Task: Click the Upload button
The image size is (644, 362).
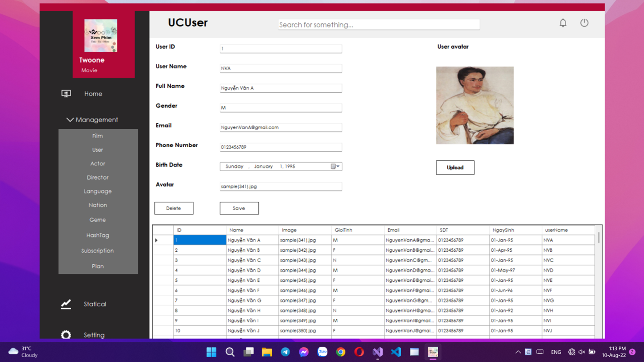Action: pos(455,167)
